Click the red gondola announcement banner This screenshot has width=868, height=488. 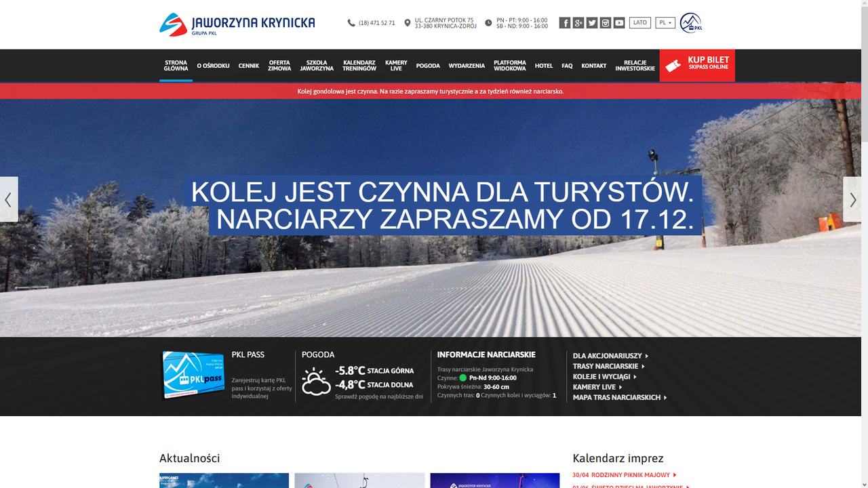tap(431, 91)
